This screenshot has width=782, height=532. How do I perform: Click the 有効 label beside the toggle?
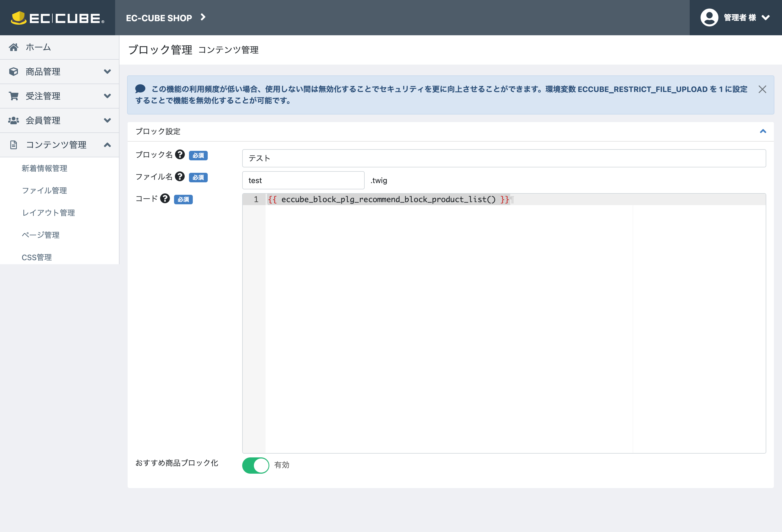[x=282, y=465]
